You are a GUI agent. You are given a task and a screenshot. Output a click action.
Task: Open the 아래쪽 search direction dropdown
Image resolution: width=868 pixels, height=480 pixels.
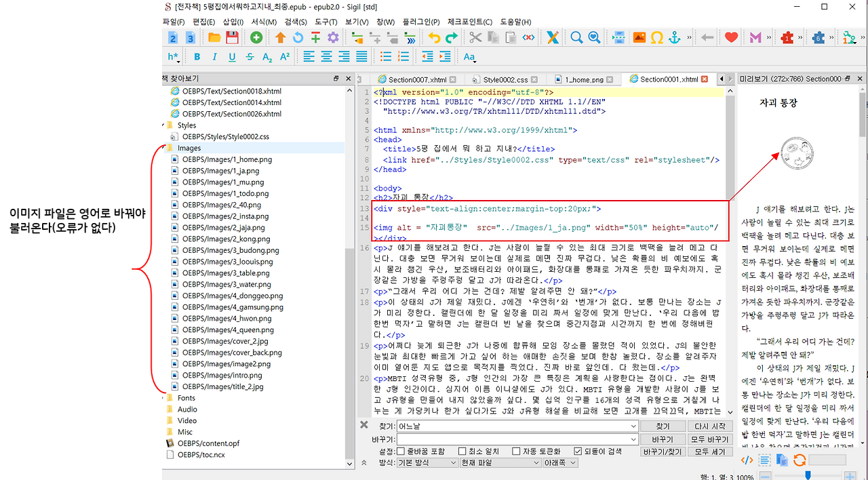point(559,462)
